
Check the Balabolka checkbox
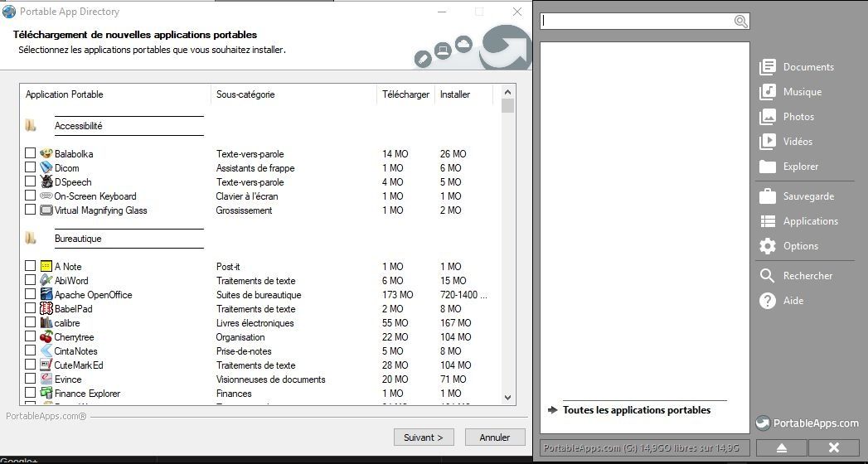coord(30,153)
